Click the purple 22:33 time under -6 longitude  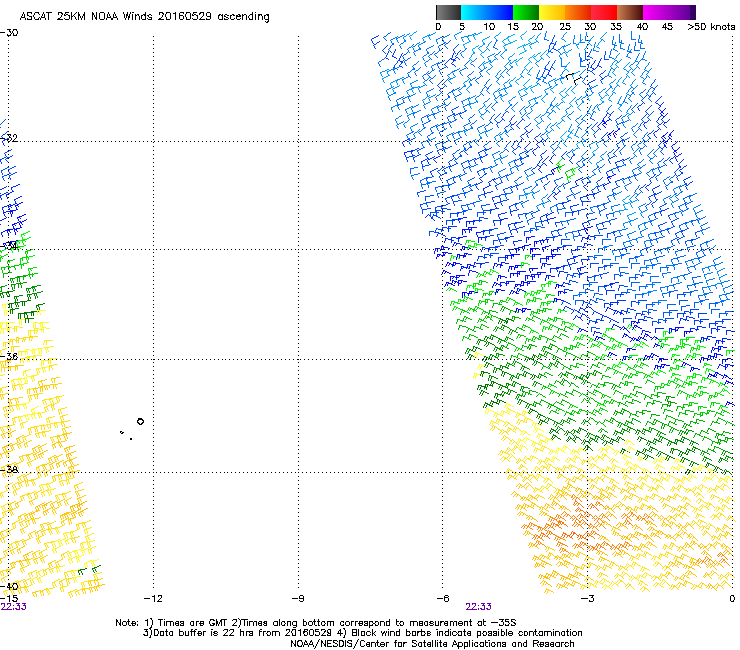pyautogui.click(x=478, y=607)
